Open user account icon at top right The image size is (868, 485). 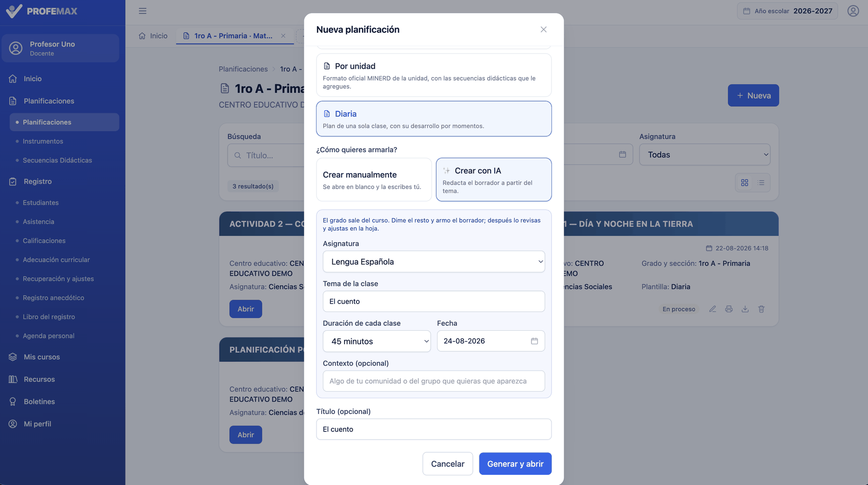tap(853, 11)
